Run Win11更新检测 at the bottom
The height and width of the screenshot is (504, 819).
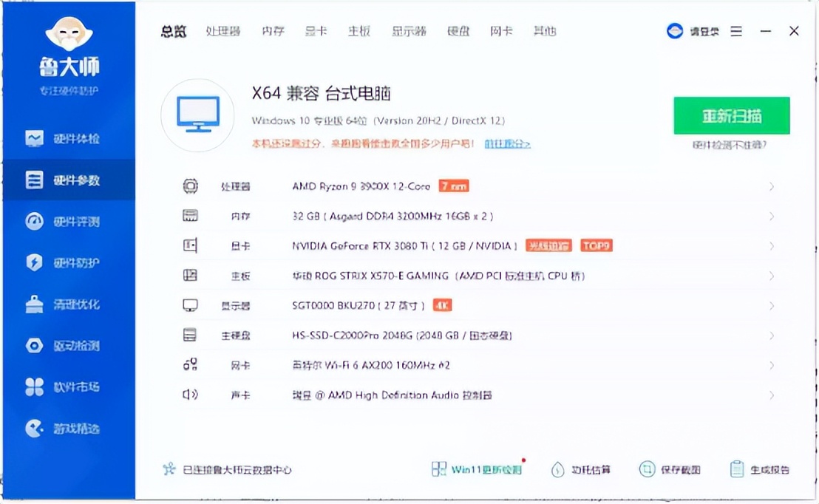tap(477, 469)
